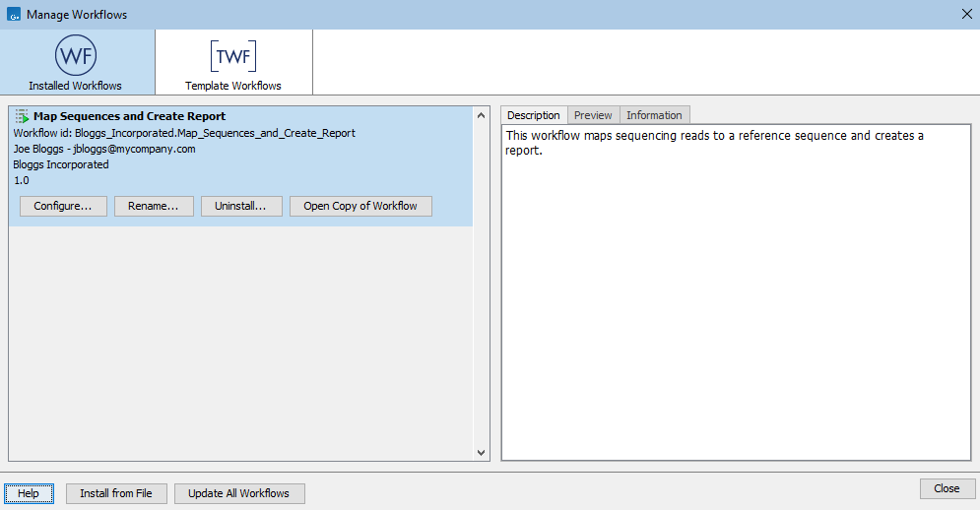Uninstall the selected workflow
The height and width of the screenshot is (510, 980).
[x=241, y=206]
